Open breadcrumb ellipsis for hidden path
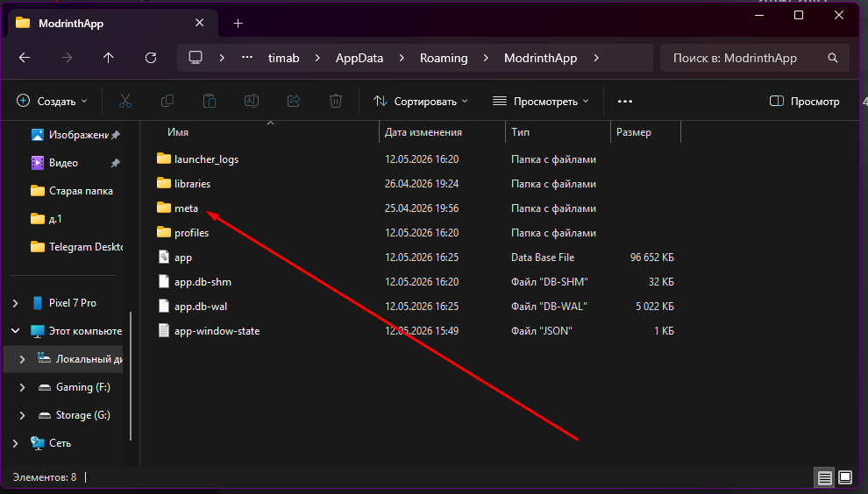This screenshot has width=868, height=494. point(247,58)
